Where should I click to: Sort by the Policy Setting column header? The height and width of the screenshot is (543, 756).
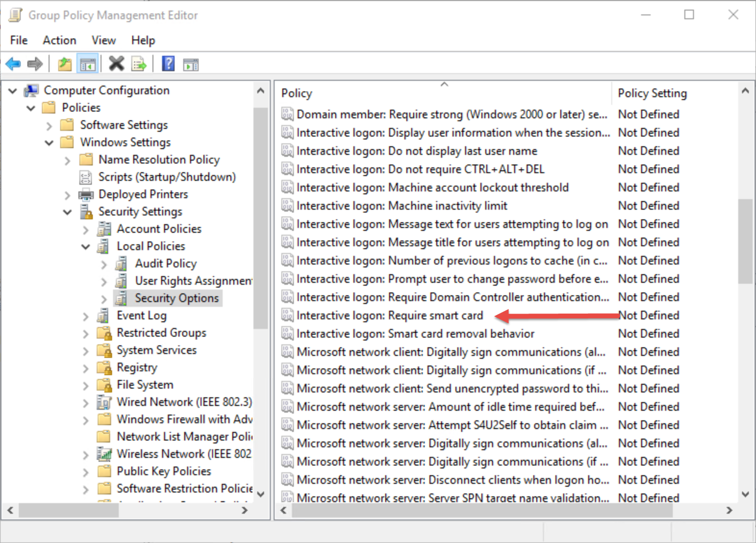pos(652,93)
